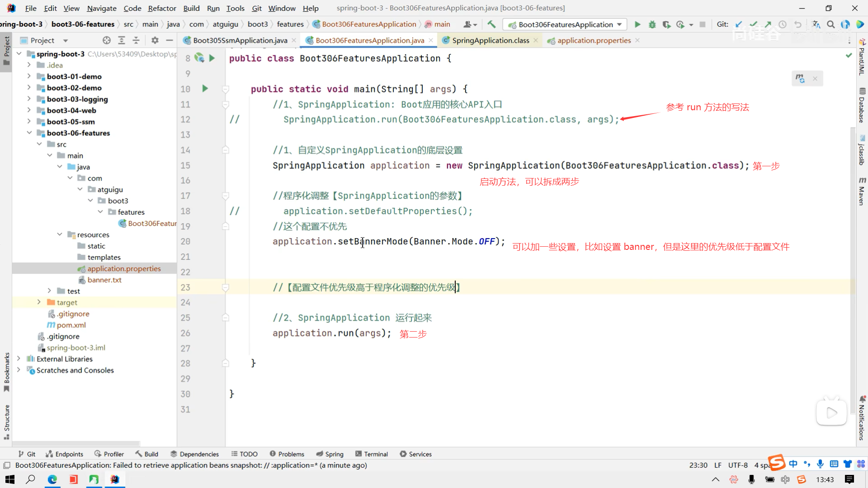Click the Select Opened File target icon
Viewport: 868px width, 488px height.
coord(107,40)
